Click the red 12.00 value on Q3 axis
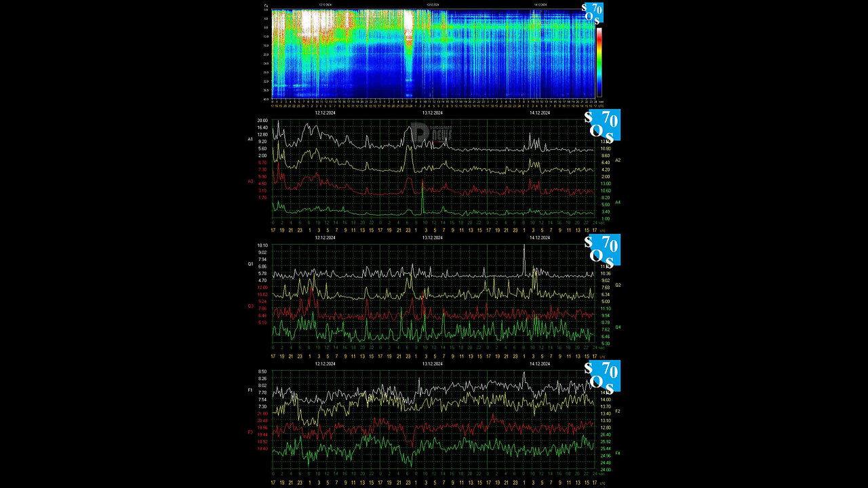This screenshot has height=488, width=868. click(x=262, y=287)
